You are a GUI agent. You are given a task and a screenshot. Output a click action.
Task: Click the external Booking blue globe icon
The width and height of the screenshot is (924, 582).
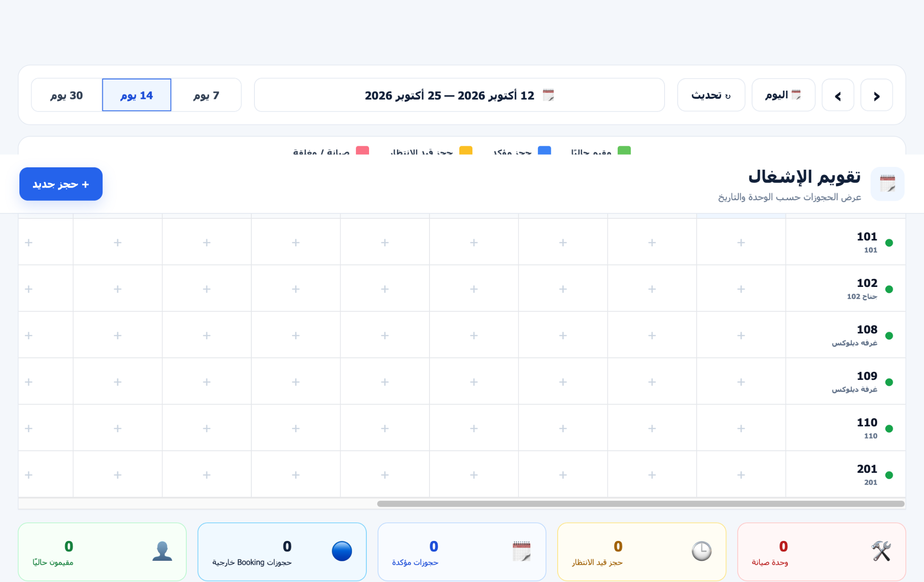point(342,551)
